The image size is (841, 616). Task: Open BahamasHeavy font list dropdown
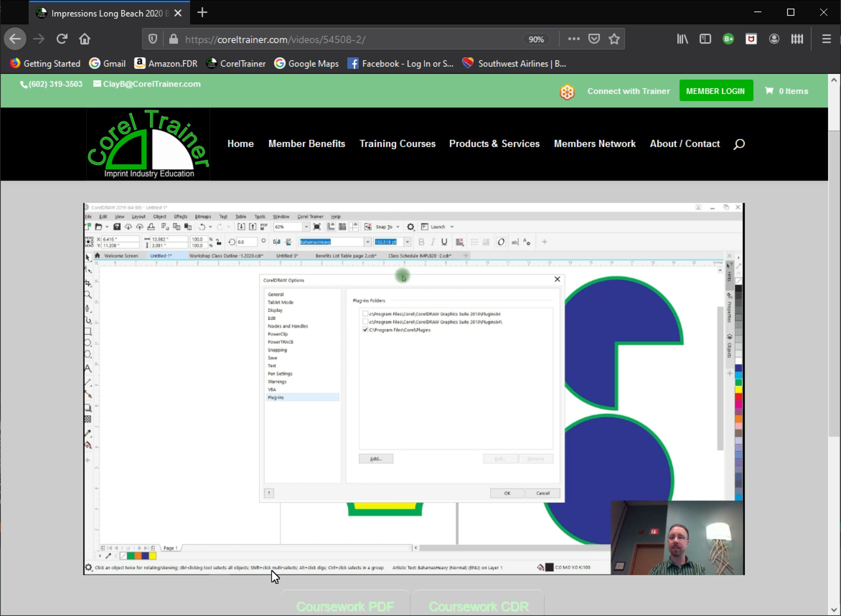pos(368,242)
